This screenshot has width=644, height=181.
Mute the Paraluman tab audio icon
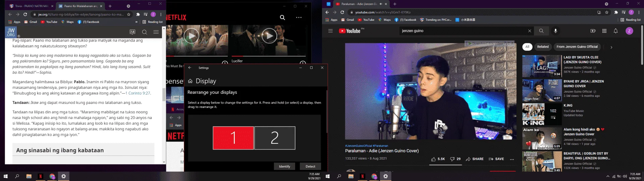[x=381, y=4]
